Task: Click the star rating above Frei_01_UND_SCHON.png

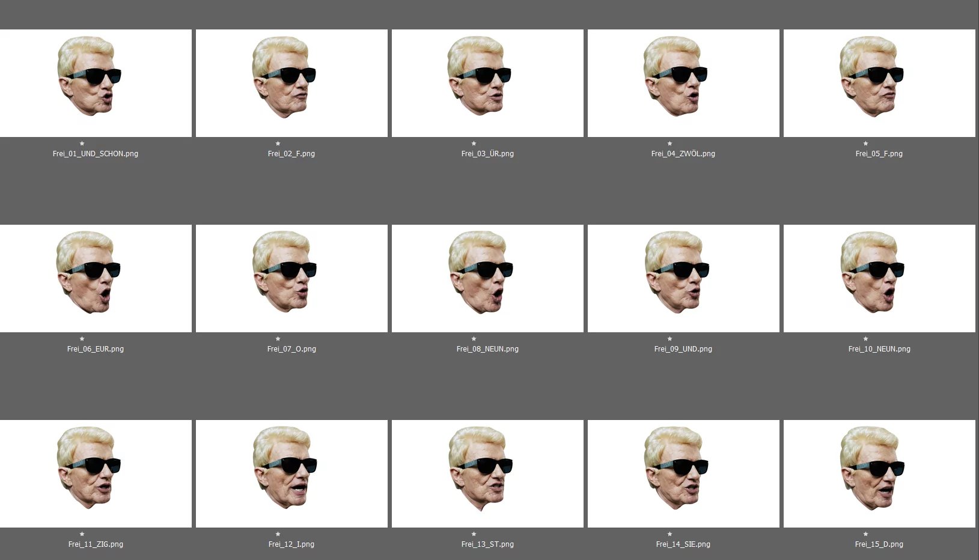Action: point(82,144)
